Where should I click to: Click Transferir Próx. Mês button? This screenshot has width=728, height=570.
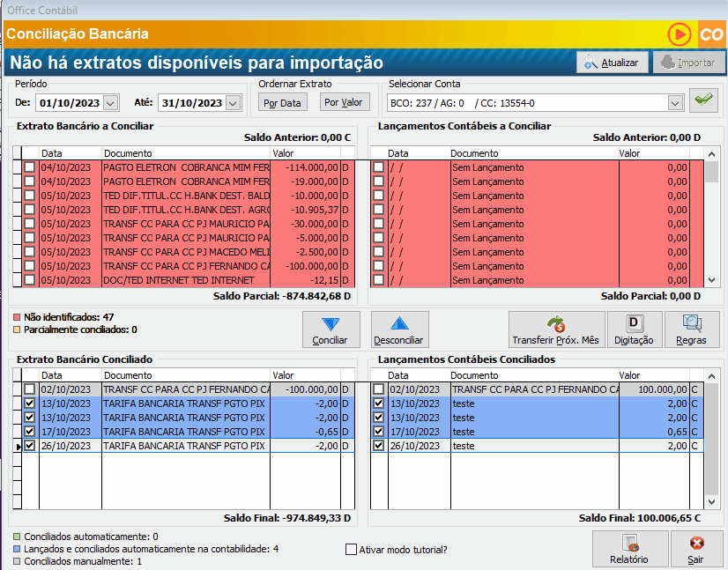click(x=556, y=329)
